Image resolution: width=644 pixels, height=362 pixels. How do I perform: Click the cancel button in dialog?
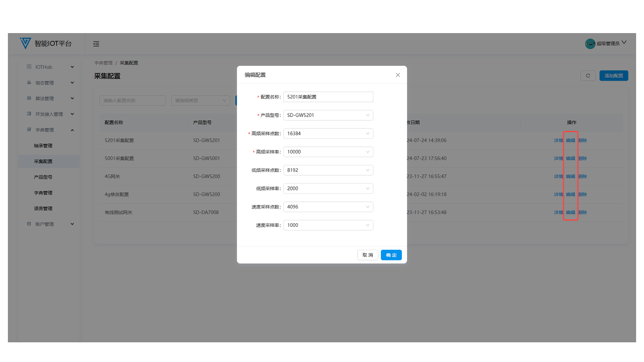pyautogui.click(x=368, y=255)
